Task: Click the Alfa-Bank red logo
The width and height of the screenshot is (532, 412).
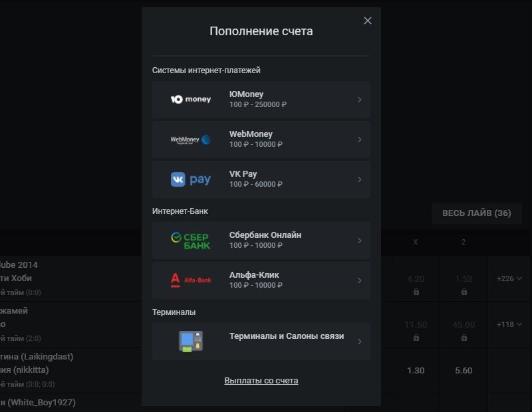Action: point(191,280)
